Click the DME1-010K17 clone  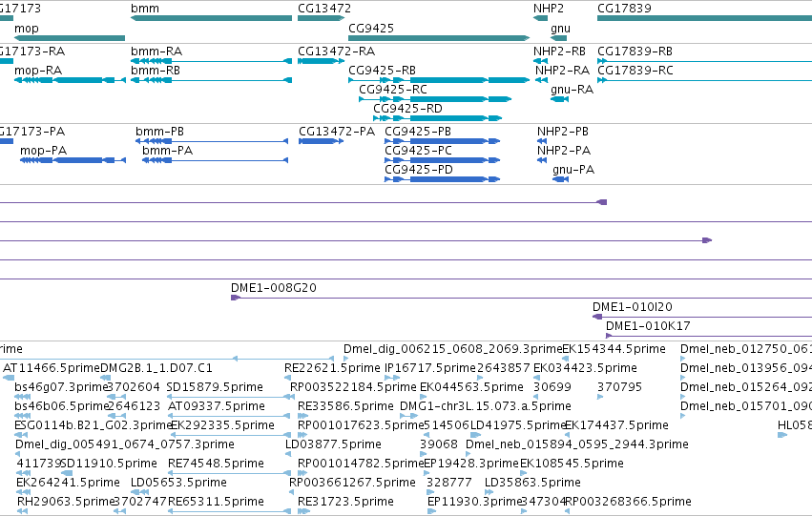click(709, 336)
